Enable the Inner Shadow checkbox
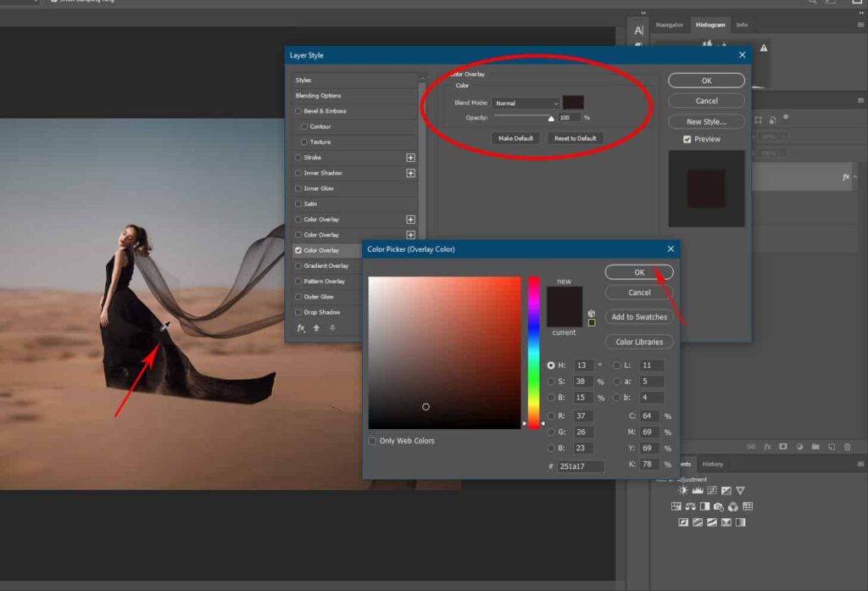Screen dimensions: 868x591 point(298,173)
